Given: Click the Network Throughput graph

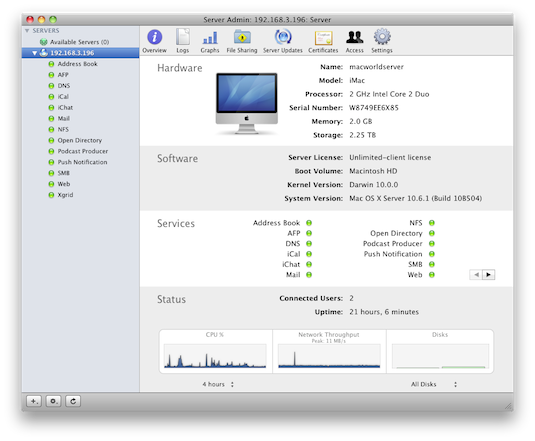Looking at the screenshot, I should pos(329,356).
